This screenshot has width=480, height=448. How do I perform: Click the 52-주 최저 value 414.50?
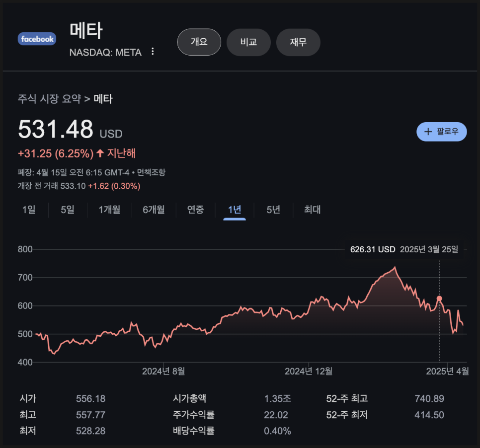[x=429, y=415]
